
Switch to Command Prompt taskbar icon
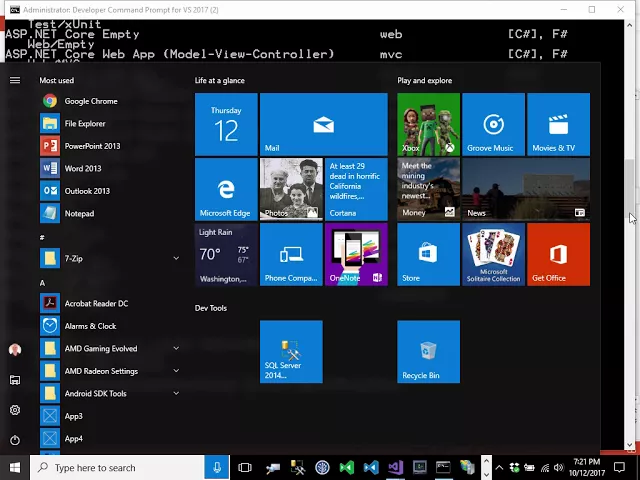point(443,468)
